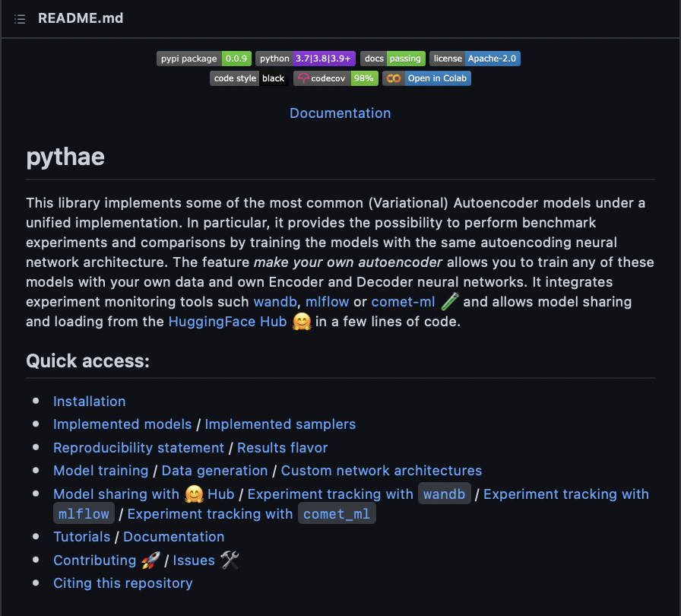Open the HuggingFace Hub link

(x=227, y=322)
